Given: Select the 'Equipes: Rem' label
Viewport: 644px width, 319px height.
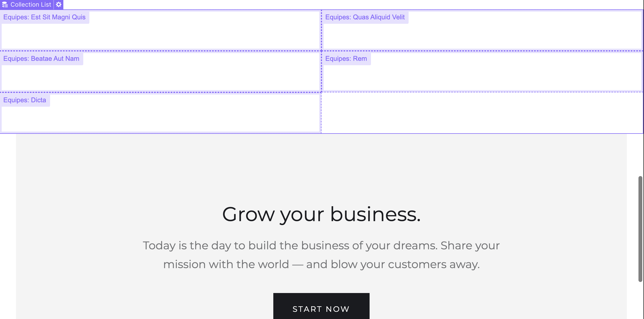Looking at the screenshot, I should click(346, 59).
